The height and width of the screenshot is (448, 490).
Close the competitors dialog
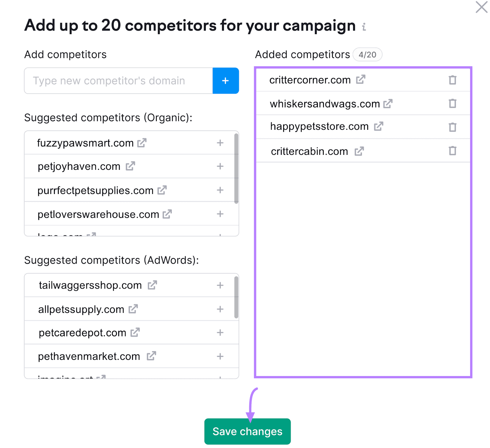click(481, 8)
